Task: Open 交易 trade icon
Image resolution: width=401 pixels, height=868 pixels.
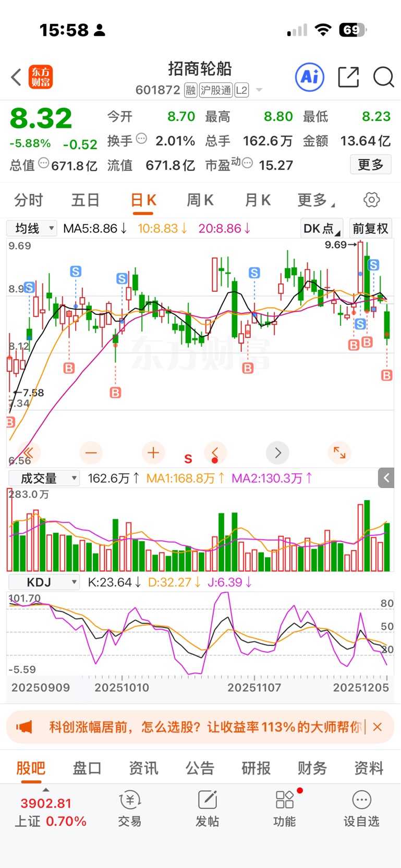Action: point(130,809)
